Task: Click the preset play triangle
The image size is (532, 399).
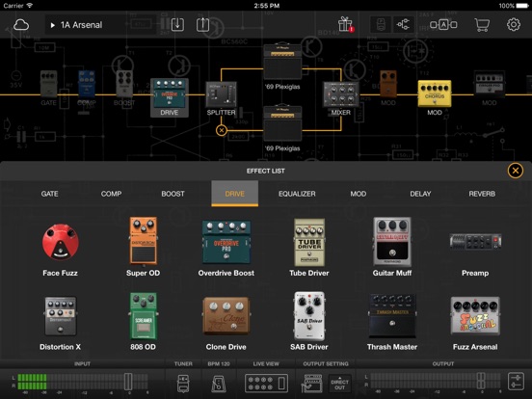Action: point(53,25)
